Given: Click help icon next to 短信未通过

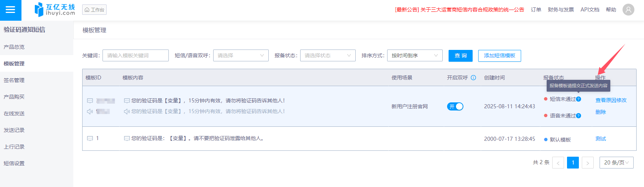Looking at the screenshot, I should point(578,99).
